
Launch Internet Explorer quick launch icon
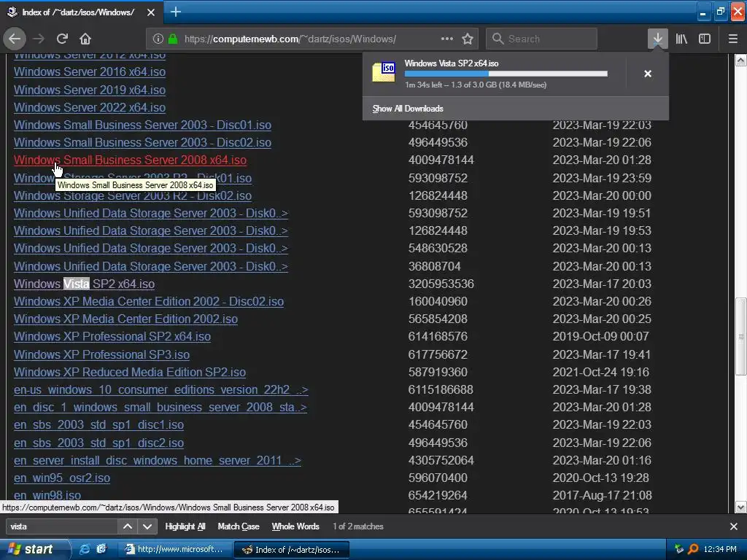85,549
